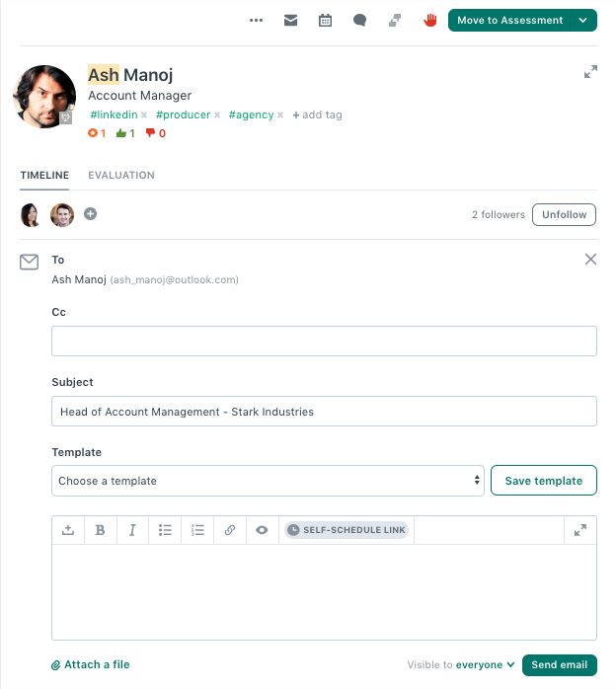Remove the #producer tag

pyautogui.click(x=217, y=115)
